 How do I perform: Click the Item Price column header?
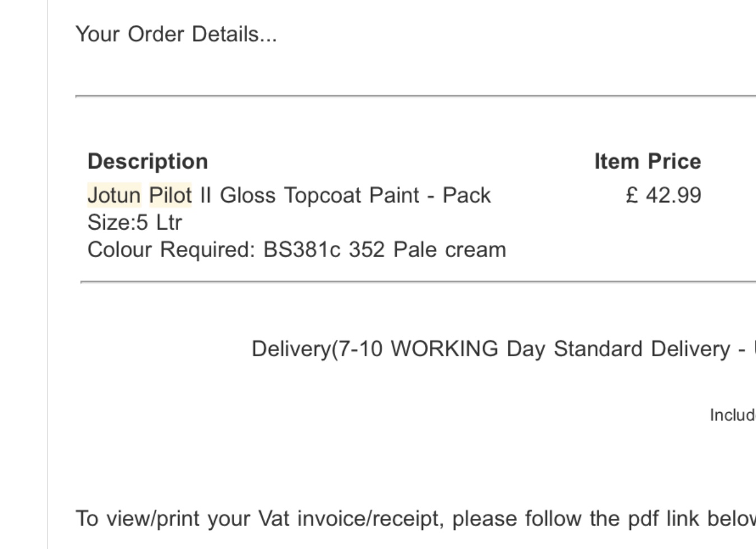tap(647, 161)
